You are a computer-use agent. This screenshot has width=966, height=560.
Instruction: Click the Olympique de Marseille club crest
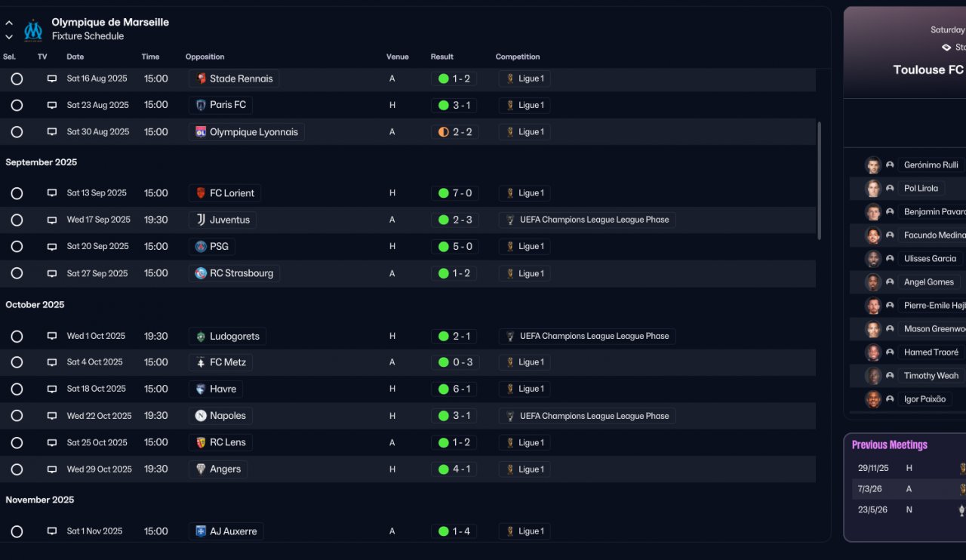33,29
